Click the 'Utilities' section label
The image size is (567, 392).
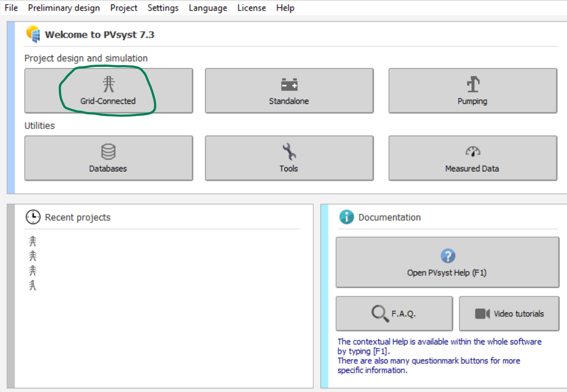39,126
